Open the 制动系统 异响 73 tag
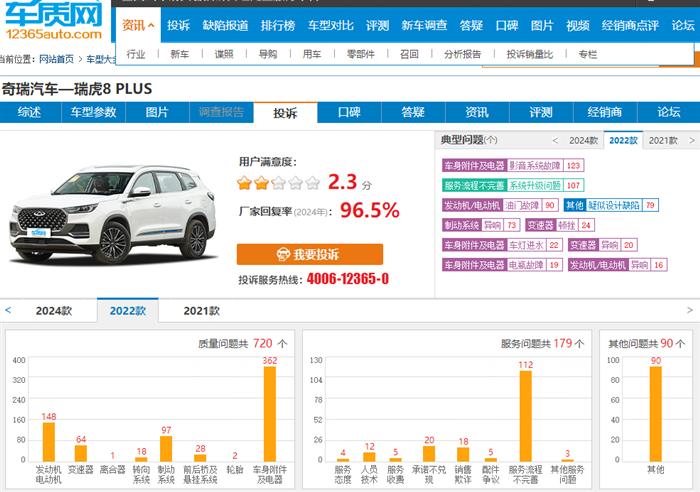This screenshot has width=700, height=492. point(481,225)
